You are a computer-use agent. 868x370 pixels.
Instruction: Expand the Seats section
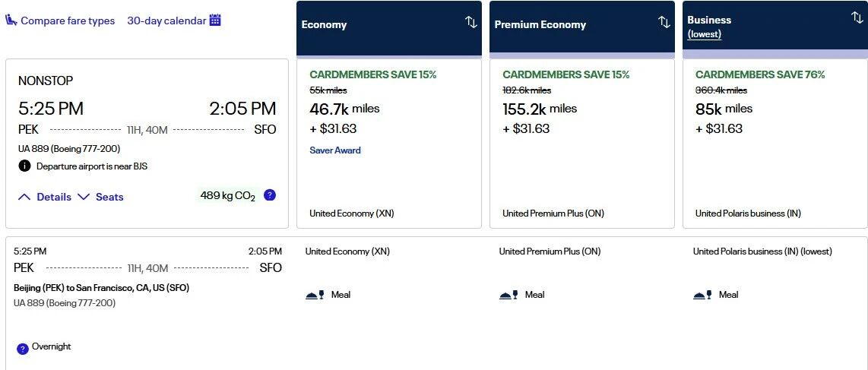click(100, 197)
